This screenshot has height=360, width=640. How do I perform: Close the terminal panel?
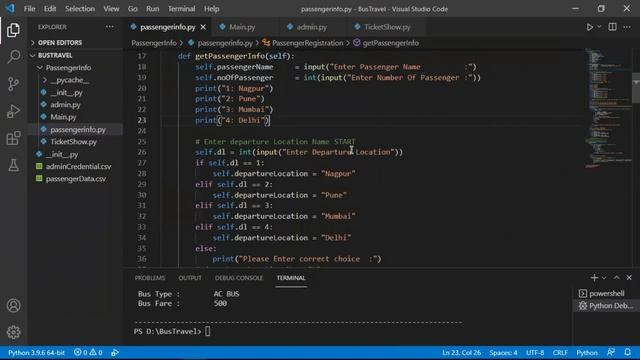click(629, 278)
